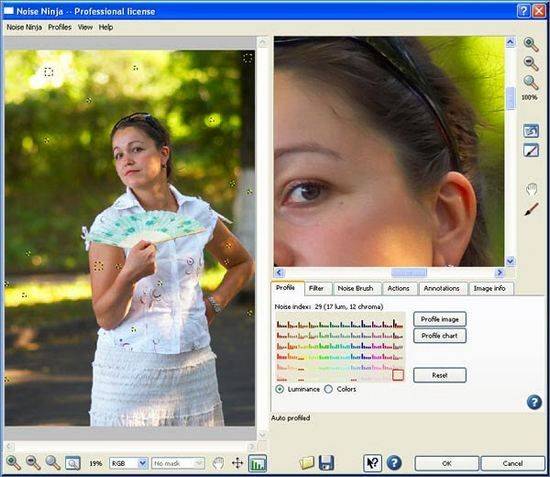Click the zoom in magnifier in the preview toolbar
The height and width of the screenshot is (477, 550).
531,45
